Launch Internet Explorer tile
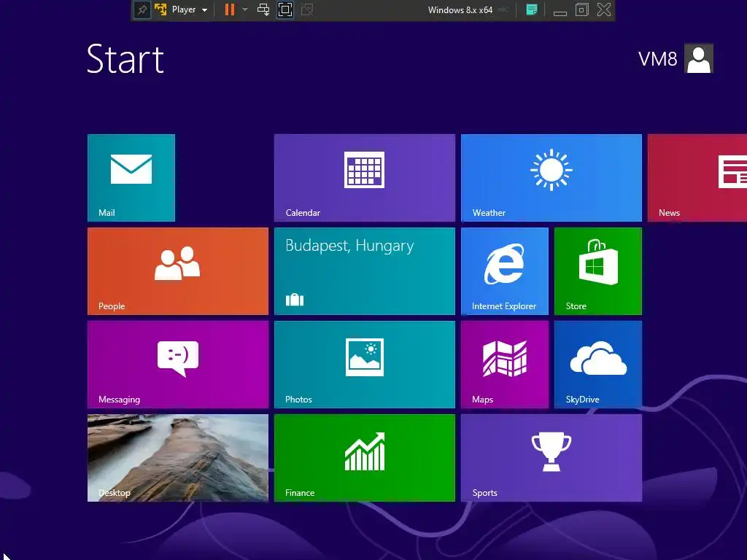Screen dimensions: 747x560 tap(505, 271)
